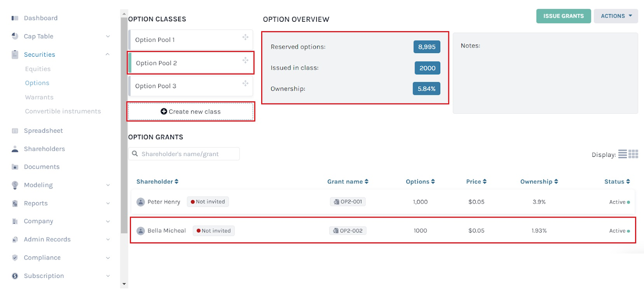The image size is (644, 290).
Task: Click Bella Micheal's avatar icon
Action: coord(140,231)
